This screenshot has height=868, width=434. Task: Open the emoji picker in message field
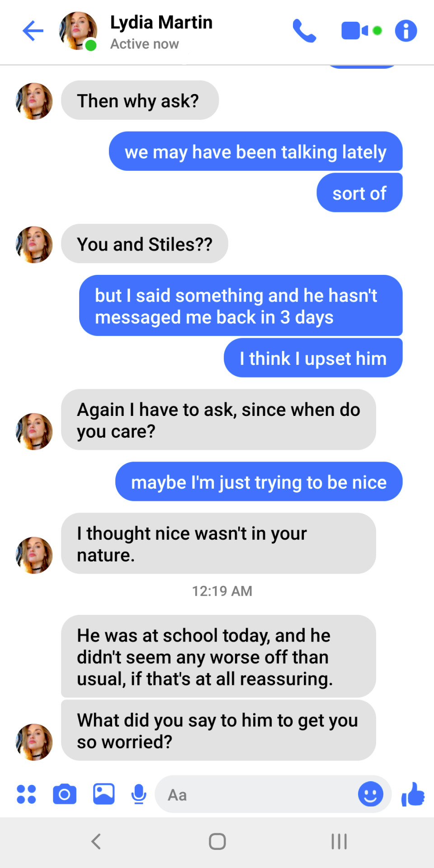point(371,794)
